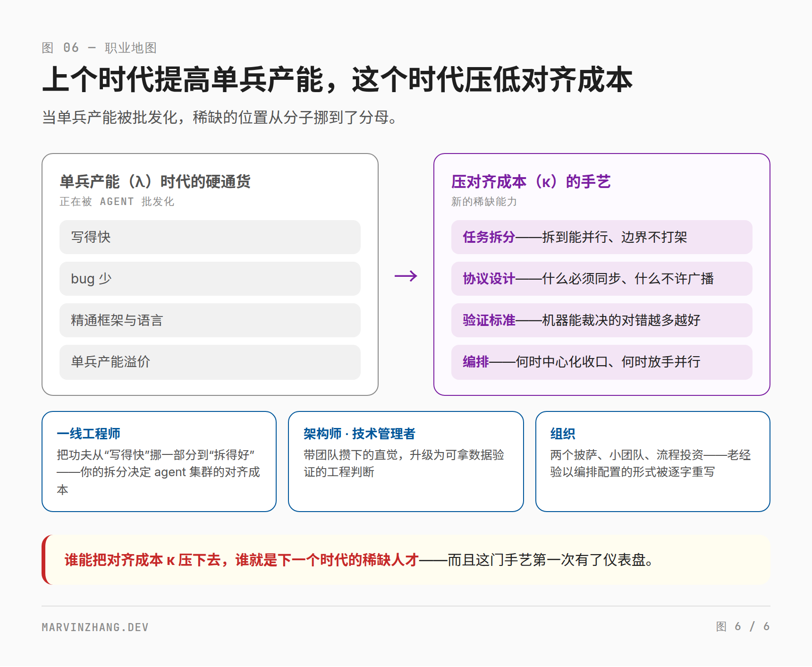Click the caption 新的稀缺能力
The image size is (812, 667).
click(484, 202)
